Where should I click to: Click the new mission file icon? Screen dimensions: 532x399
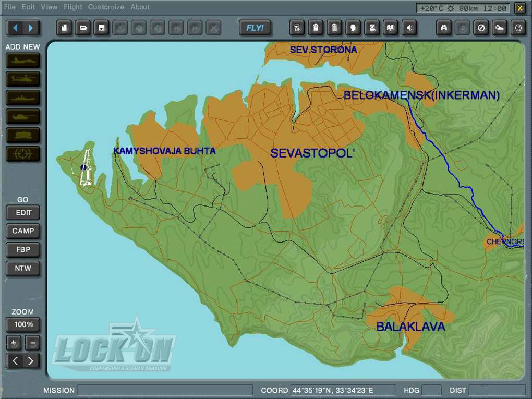(x=64, y=28)
